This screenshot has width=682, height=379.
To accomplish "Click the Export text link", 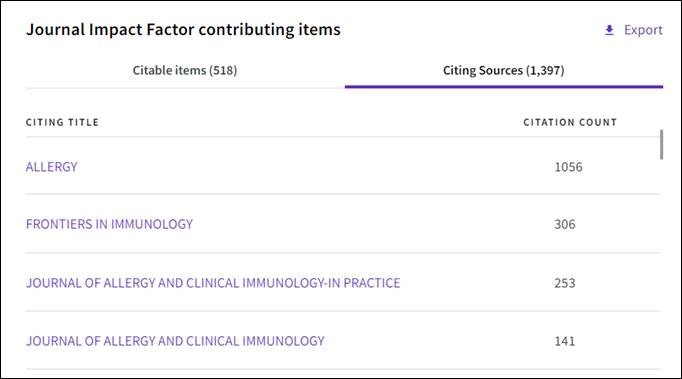I will tap(643, 30).
